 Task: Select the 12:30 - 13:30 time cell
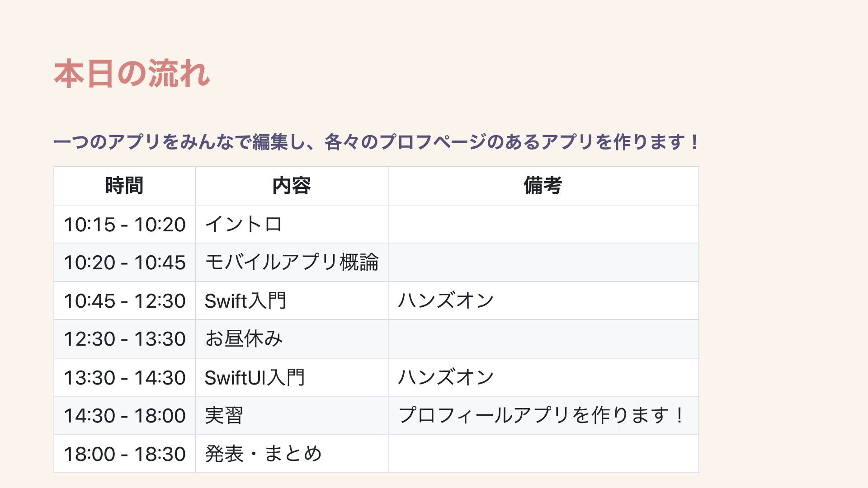tap(124, 339)
